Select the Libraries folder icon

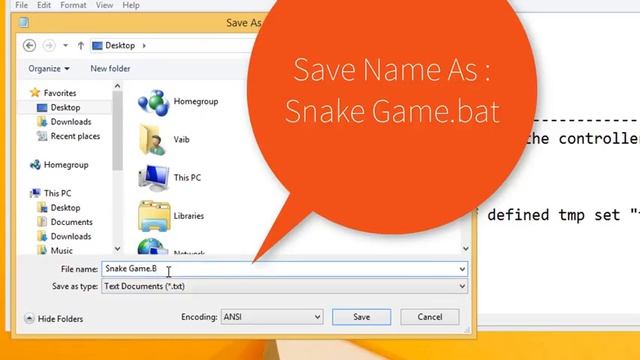point(154,216)
